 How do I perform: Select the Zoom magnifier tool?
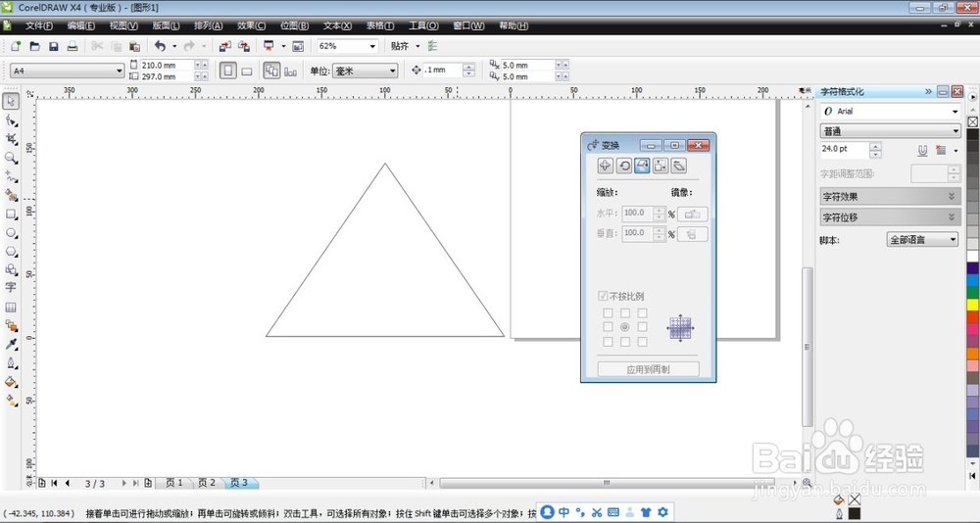tap(11, 158)
